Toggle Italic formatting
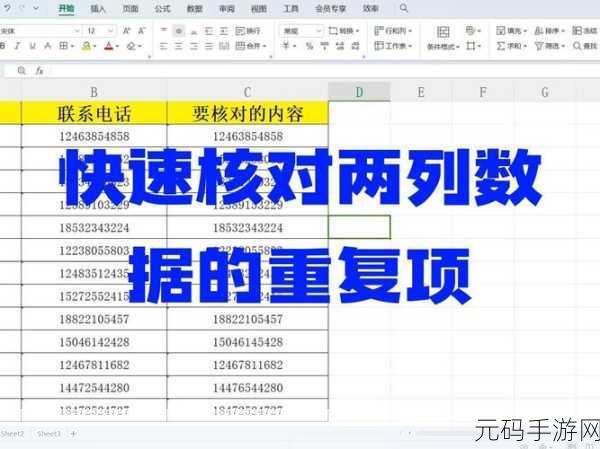600x449 pixels. [17, 46]
